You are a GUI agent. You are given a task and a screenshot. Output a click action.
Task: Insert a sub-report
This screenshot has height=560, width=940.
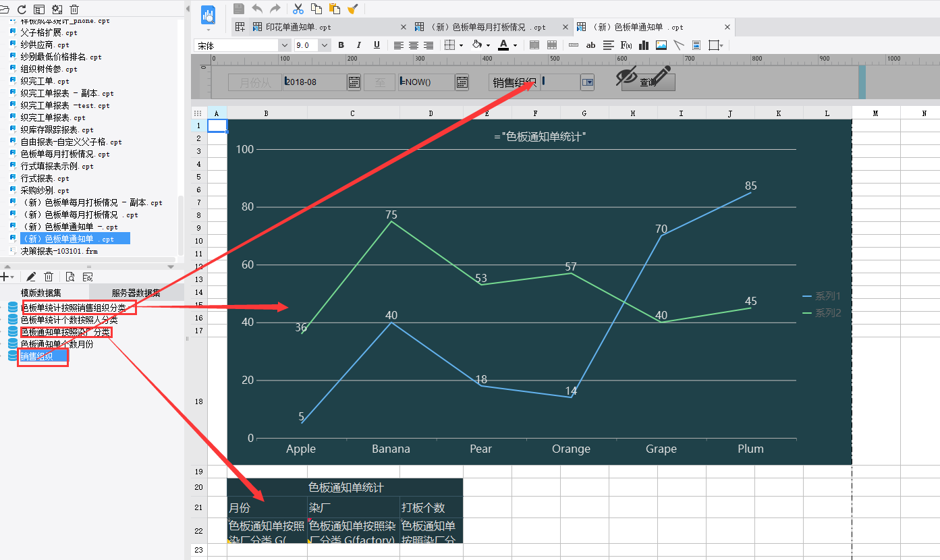696,45
